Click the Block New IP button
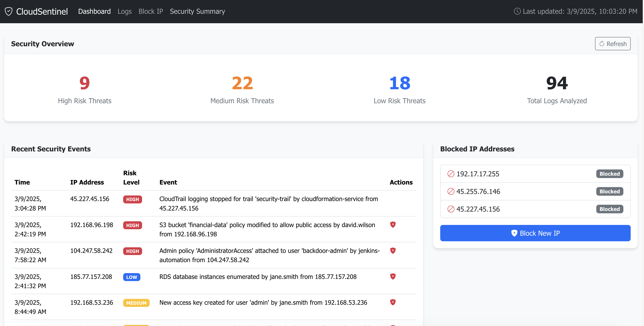Viewport: 644px width, 326px height. [535, 233]
